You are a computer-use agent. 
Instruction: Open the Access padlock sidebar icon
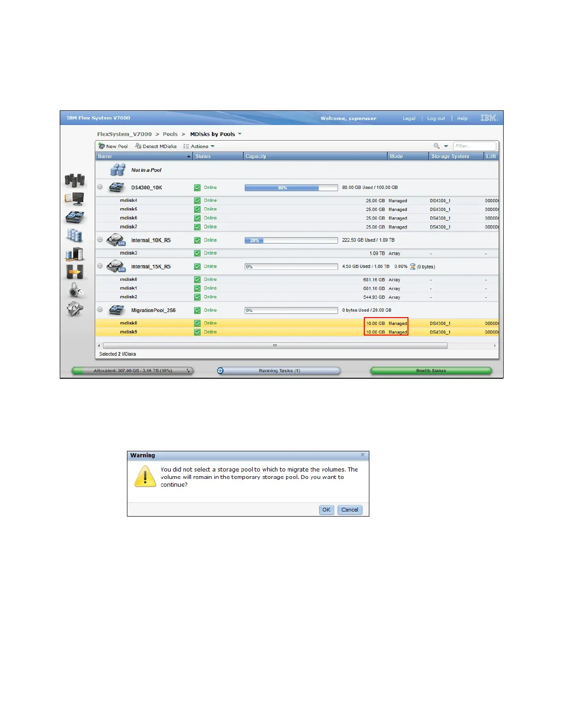point(75,290)
